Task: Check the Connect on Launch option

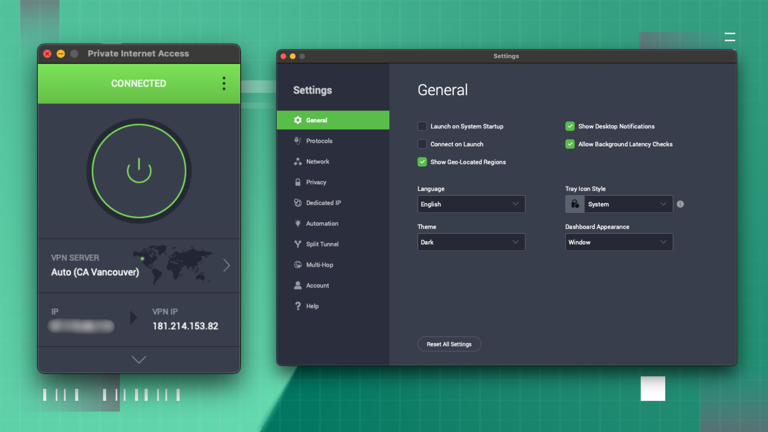Action: pyautogui.click(x=422, y=144)
